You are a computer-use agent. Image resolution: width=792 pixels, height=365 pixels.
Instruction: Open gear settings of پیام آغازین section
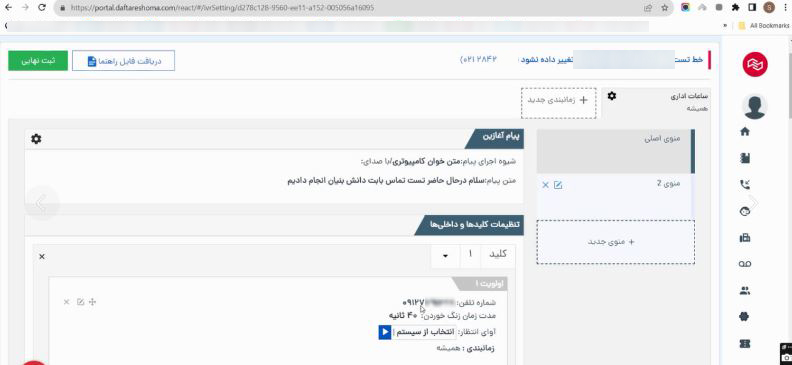click(36, 139)
